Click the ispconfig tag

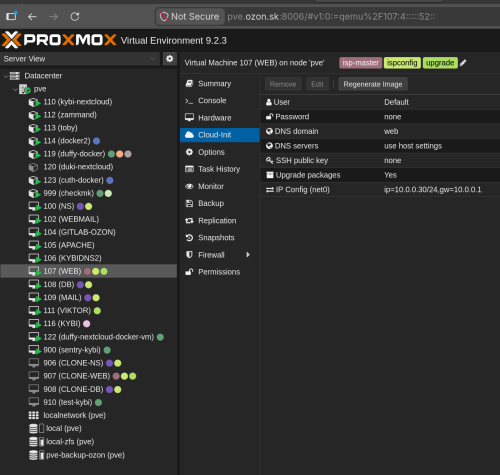click(x=402, y=63)
